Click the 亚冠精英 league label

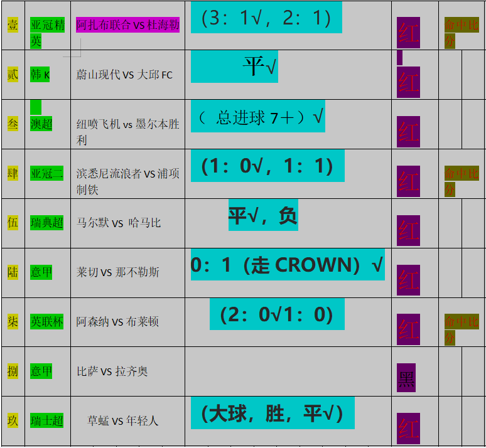click(47, 33)
